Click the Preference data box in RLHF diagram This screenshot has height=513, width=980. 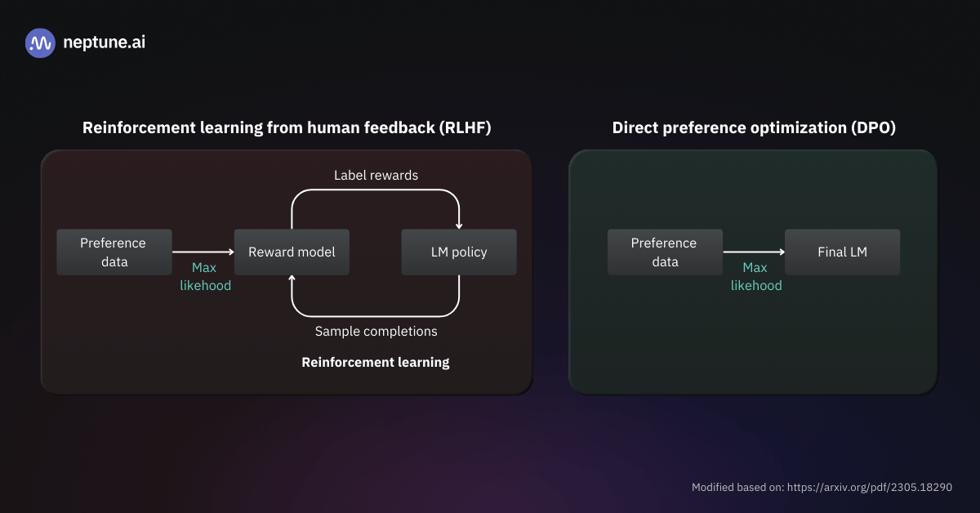114,252
